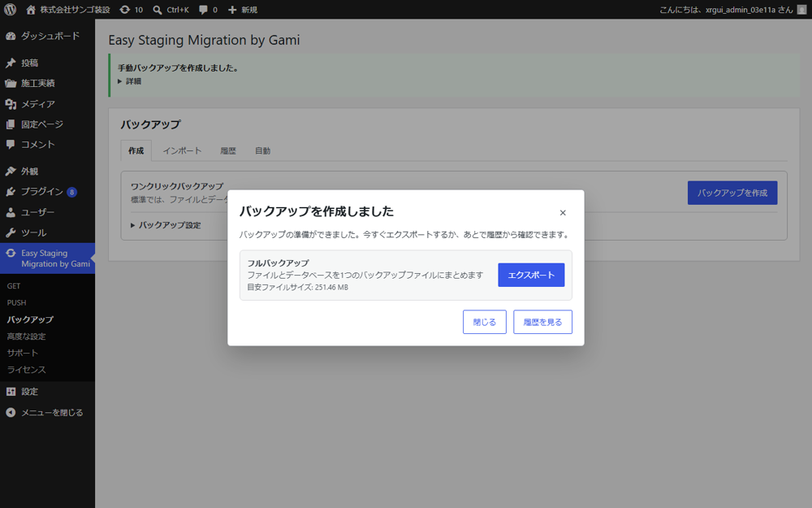
Task: Expand the バックアップ設定 section
Action: point(166,225)
